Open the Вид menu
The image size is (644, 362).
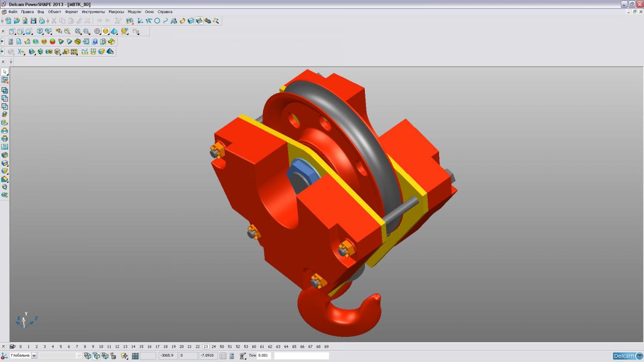(x=41, y=11)
